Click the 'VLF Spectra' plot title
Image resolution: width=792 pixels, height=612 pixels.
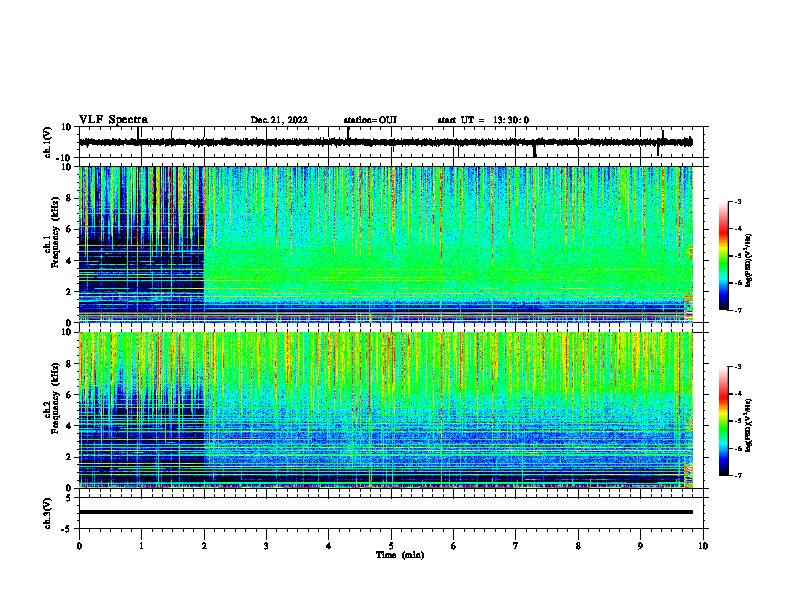click(113, 120)
